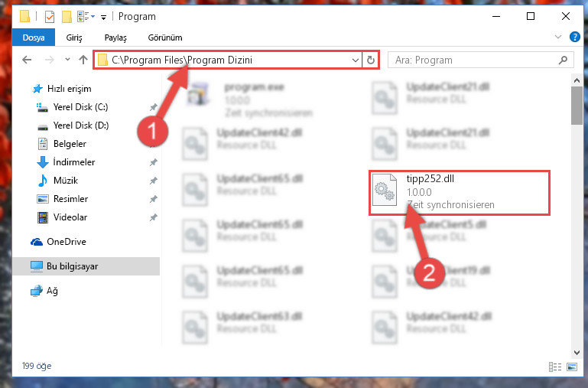The width and height of the screenshot is (588, 388).
Task: Refresh the current folder view
Action: pos(371,60)
